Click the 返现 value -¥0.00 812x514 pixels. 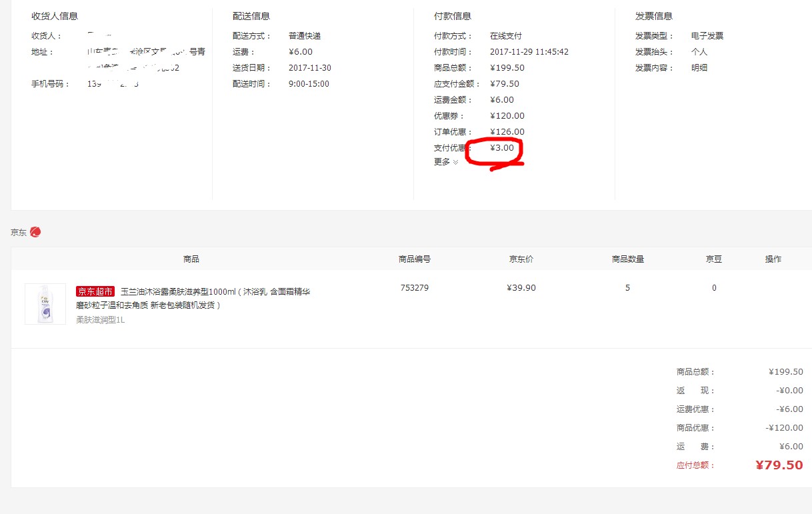coord(789,391)
